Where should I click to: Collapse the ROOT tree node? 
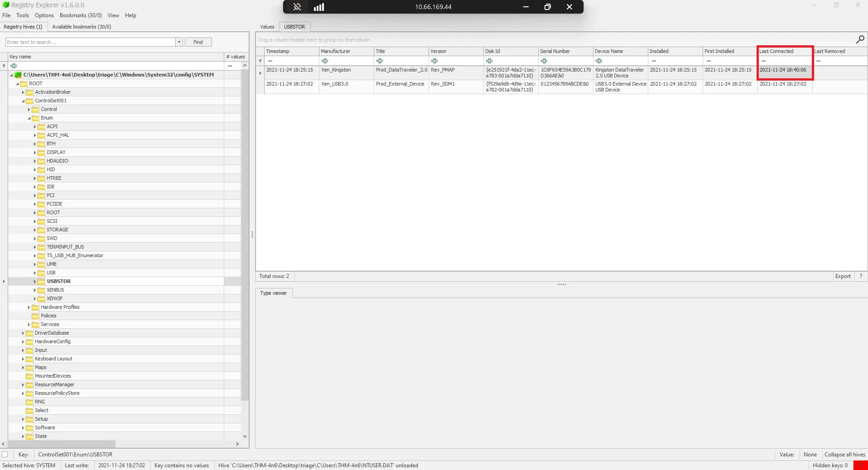[x=17, y=84]
